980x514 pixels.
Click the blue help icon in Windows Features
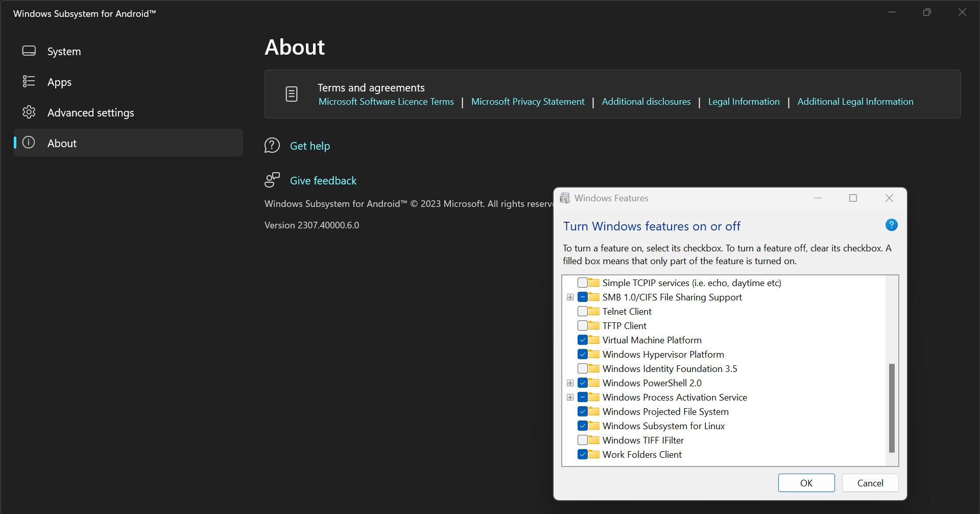(x=891, y=225)
